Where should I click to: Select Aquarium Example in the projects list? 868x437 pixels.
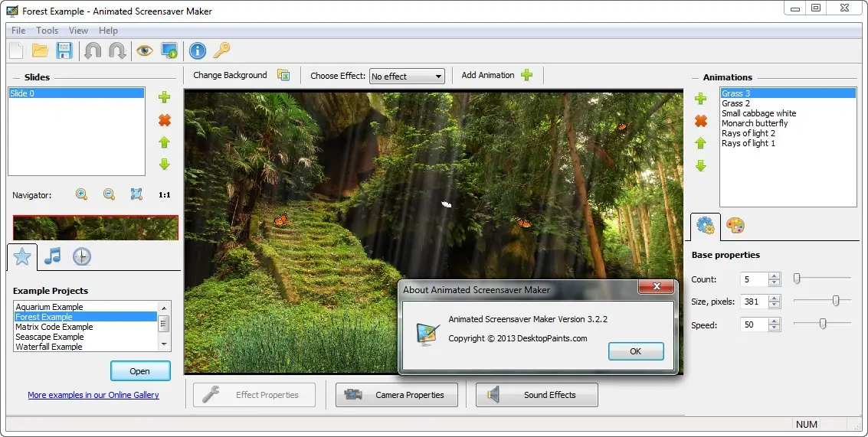[x=86, y=307]
